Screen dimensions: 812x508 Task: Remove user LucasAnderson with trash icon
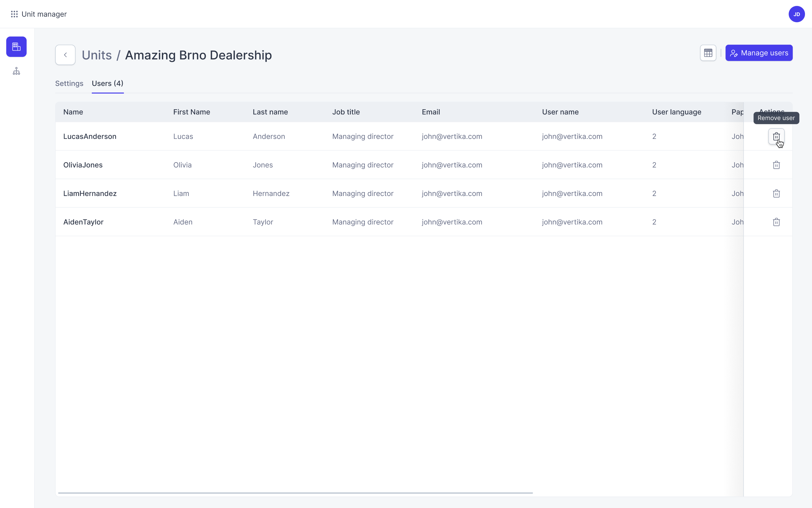[777, 136]
